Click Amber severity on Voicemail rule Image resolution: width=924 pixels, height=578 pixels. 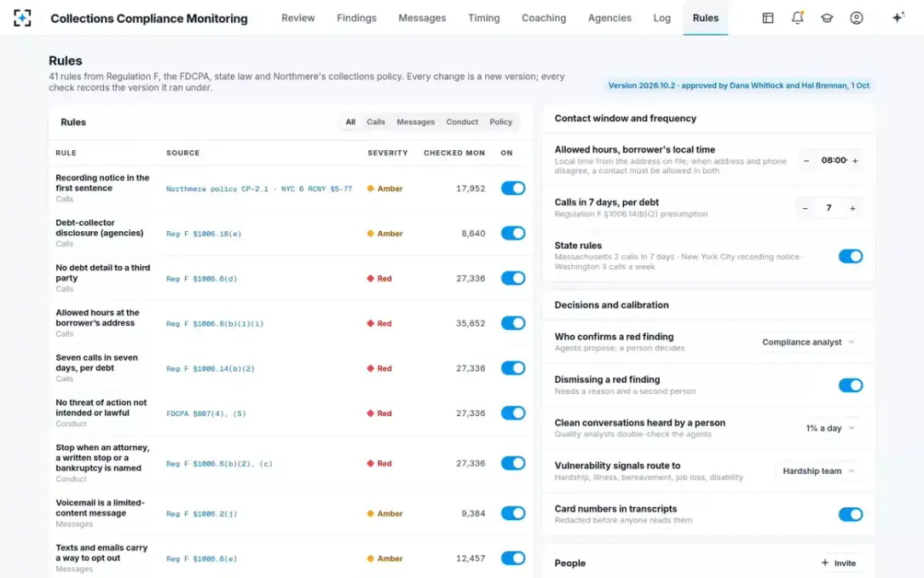[385, 513]
